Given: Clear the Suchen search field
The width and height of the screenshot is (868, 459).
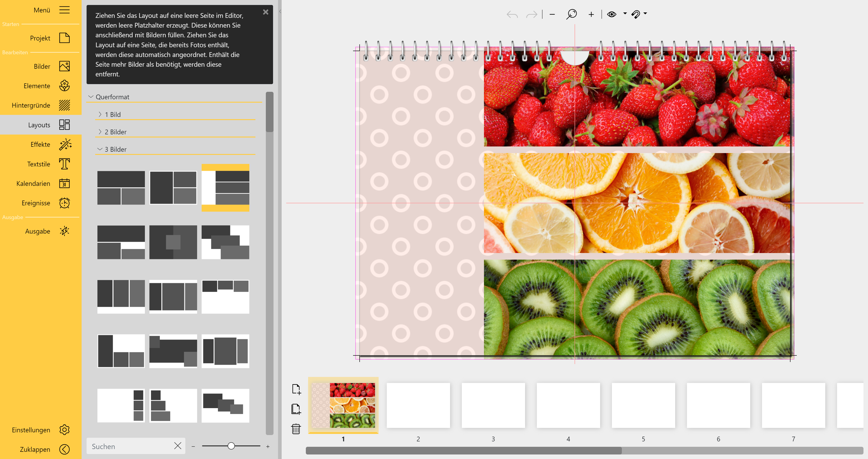Looking at the screenshot, I should (178, 446).
